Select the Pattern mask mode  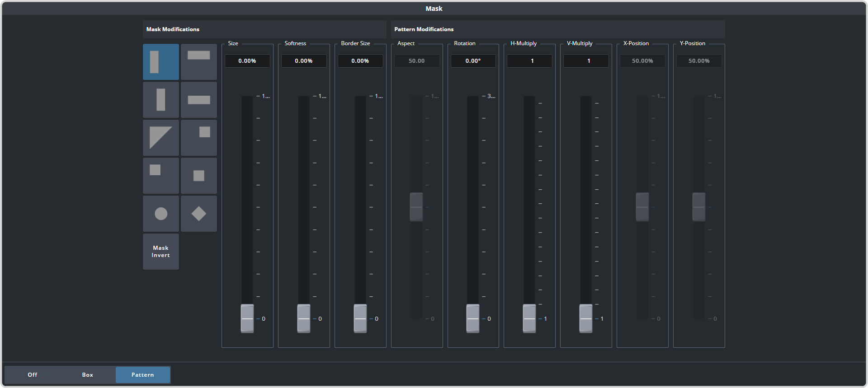click(143, 375)
